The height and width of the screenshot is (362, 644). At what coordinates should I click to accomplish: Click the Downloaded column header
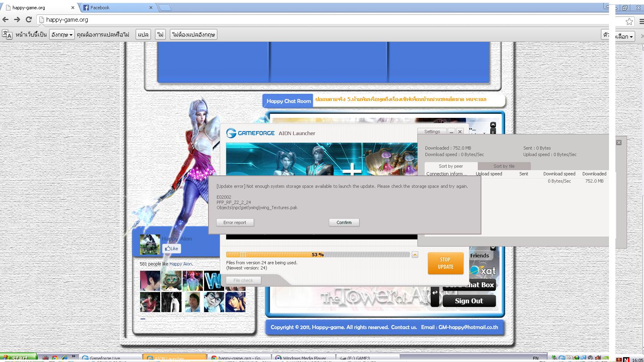coord(594,174)
